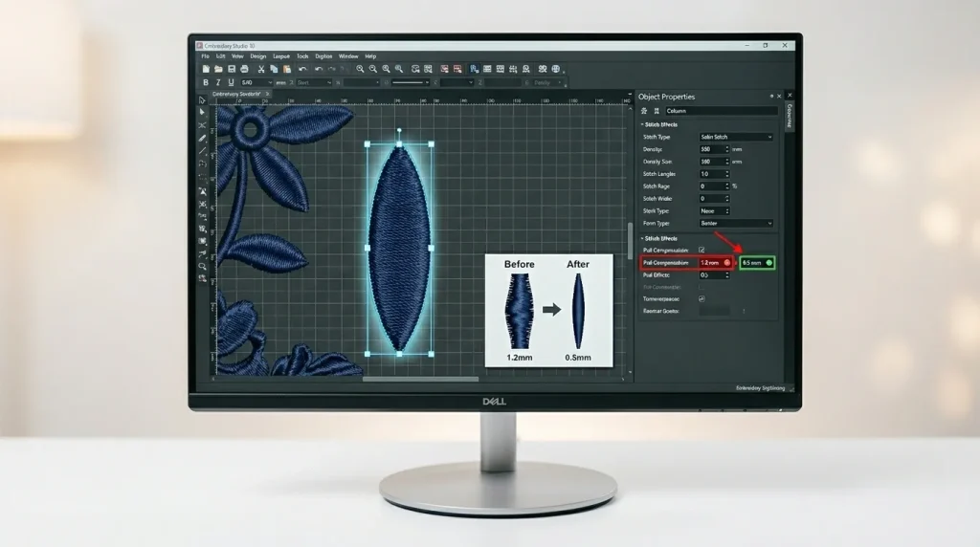Click the Density value stepper arrows

click(x=727, y=149)
